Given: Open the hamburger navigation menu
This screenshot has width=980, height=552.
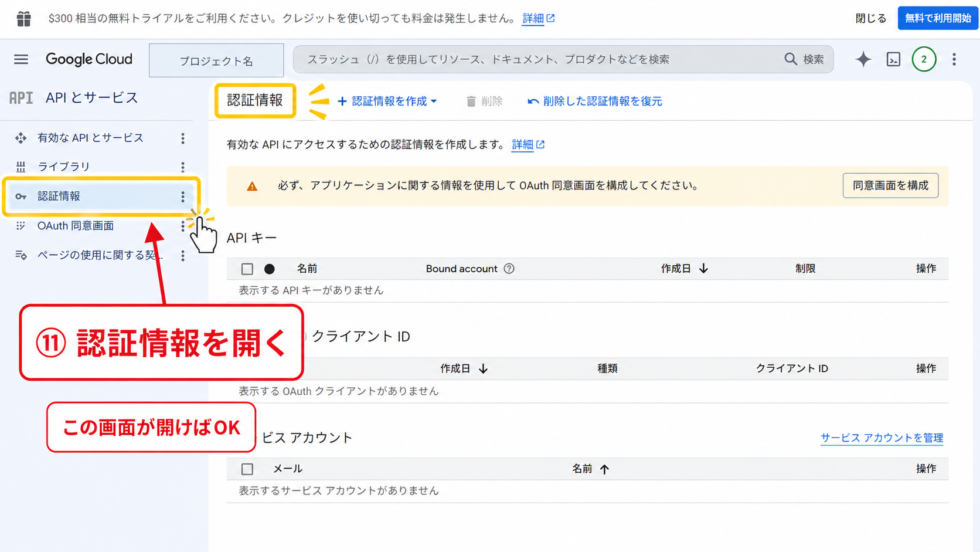Looking at the screenshot, I should [21, 59].
